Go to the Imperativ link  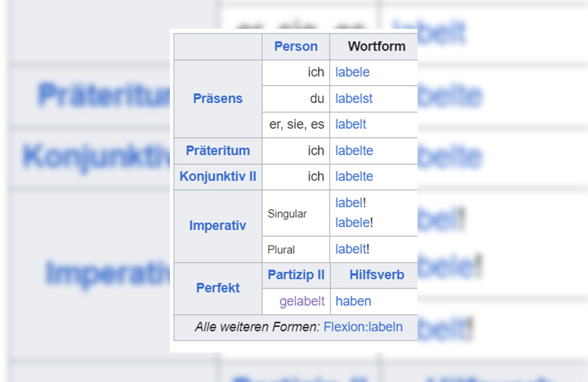218,226
